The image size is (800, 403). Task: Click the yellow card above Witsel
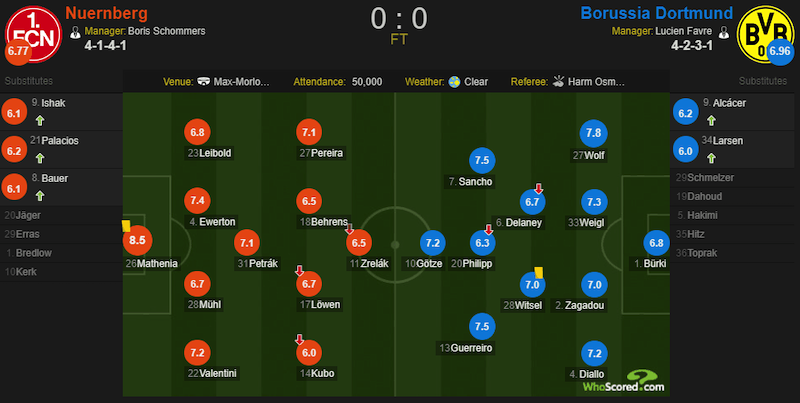coord(538,273)
